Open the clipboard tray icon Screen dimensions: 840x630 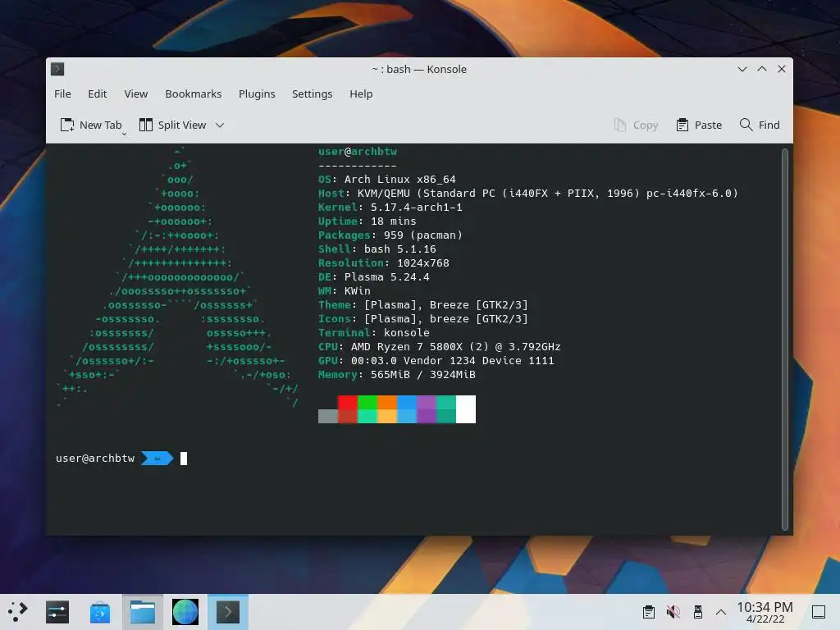(649, 612)
